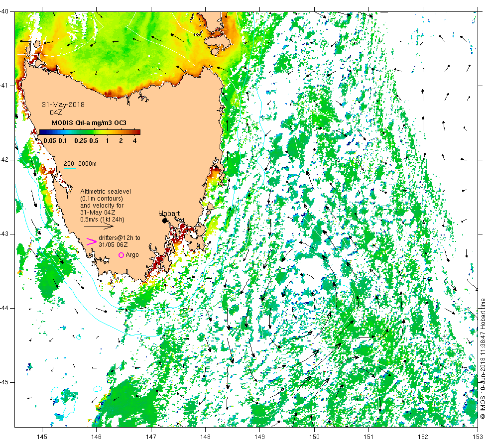Click the date label '31-May-2018'

[63, 105]
